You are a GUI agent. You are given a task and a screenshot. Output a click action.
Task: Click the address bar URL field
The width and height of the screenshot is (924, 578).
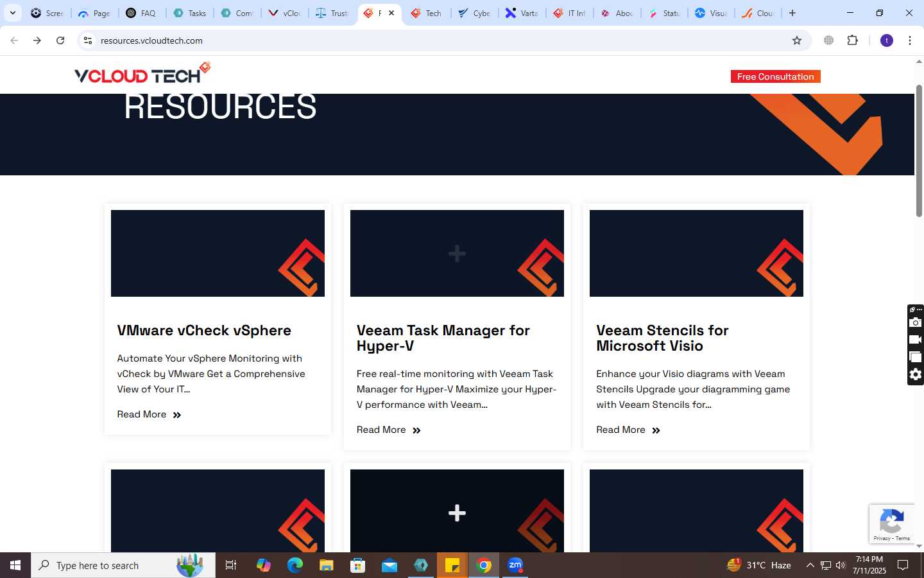coord(443,40)
